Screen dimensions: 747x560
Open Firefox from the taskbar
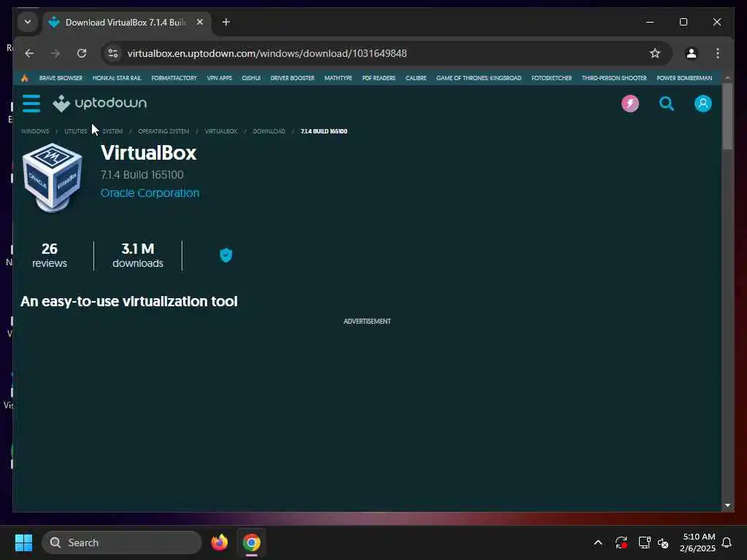click(x=219, y=542)
